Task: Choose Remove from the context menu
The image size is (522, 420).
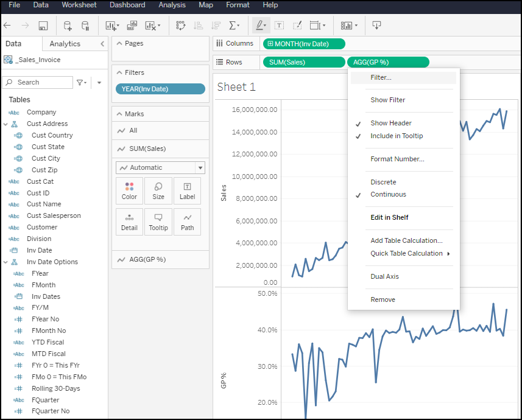Action: point(383,299)
